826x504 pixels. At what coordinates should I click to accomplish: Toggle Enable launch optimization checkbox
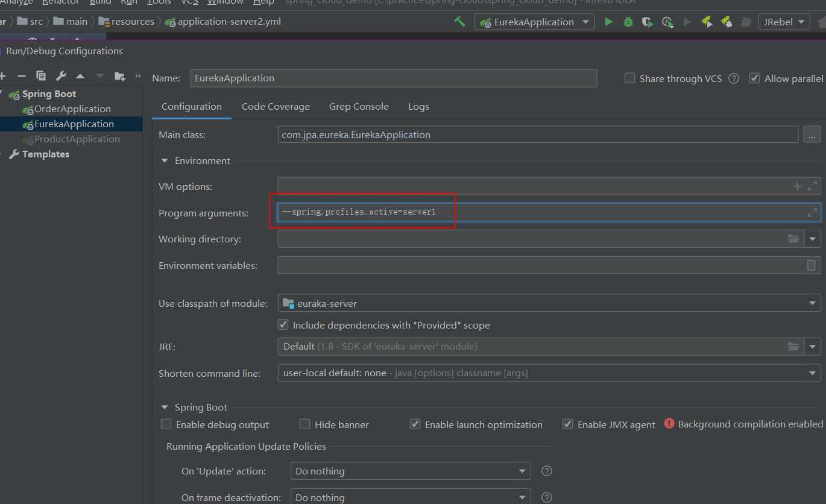[x=415, y=424]
